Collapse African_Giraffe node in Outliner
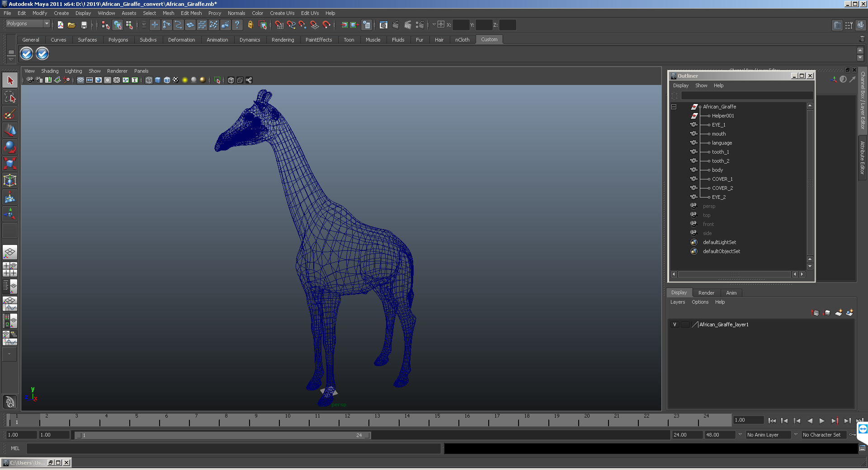 (x=674, y=107)
